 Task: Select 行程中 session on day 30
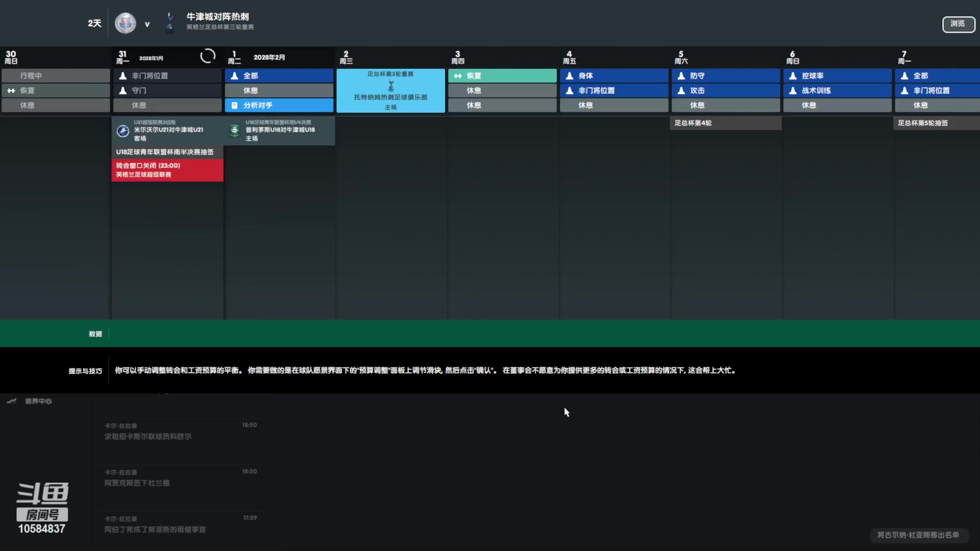point(56,76)
